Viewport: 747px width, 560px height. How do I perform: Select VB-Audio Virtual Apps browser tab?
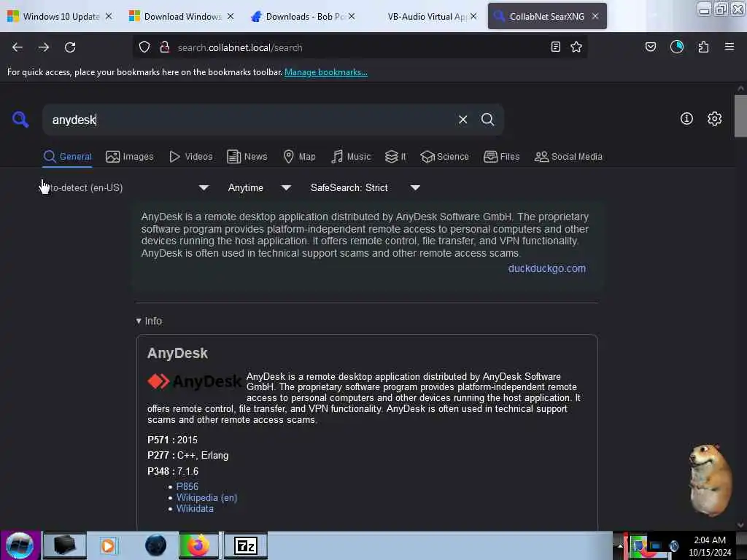pyautogui.click(x=426, y=16)
